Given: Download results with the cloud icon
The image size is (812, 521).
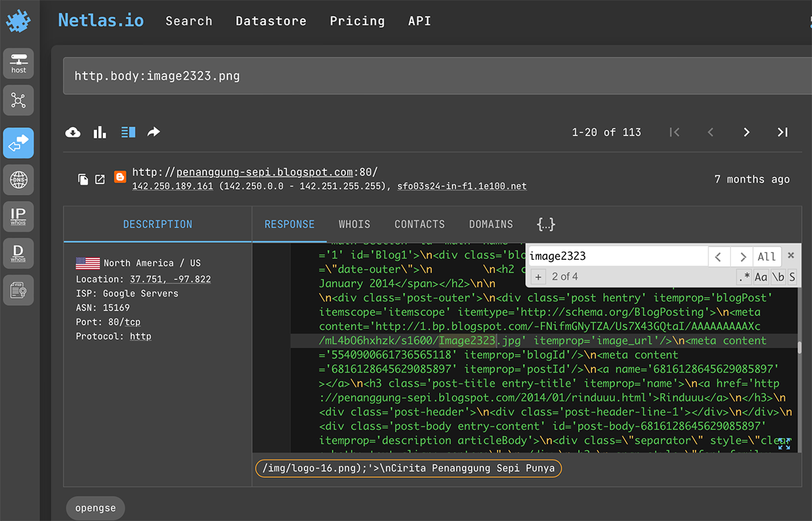Looking at the screenshot, I should 73,132.
